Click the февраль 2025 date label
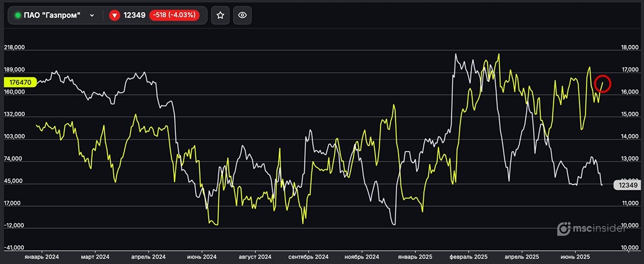 click(468, 256)
